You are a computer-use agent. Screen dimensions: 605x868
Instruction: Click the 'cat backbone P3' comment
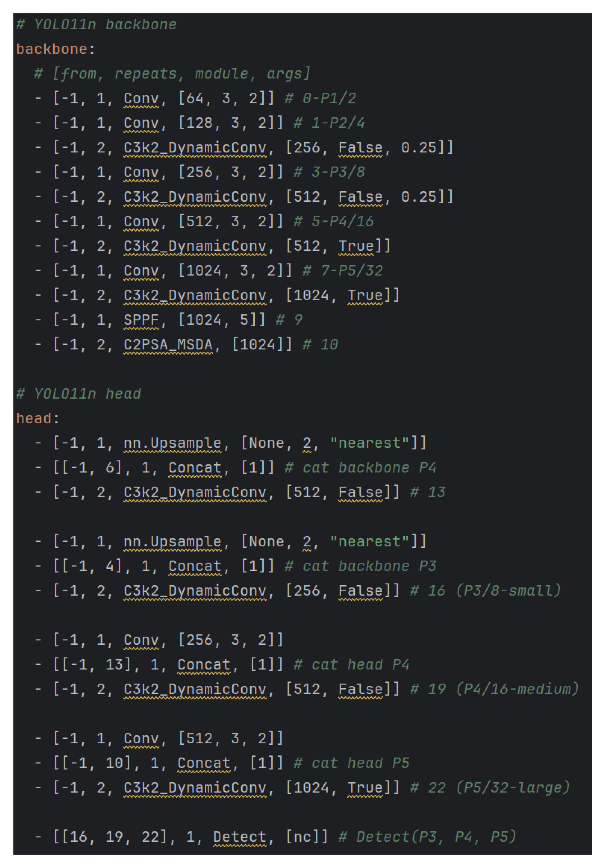(369, 566)
